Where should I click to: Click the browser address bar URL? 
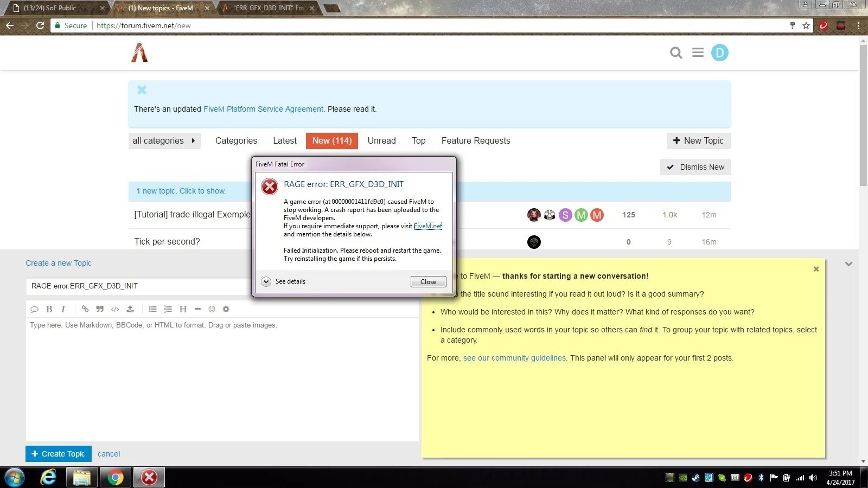tap(143, 25)
